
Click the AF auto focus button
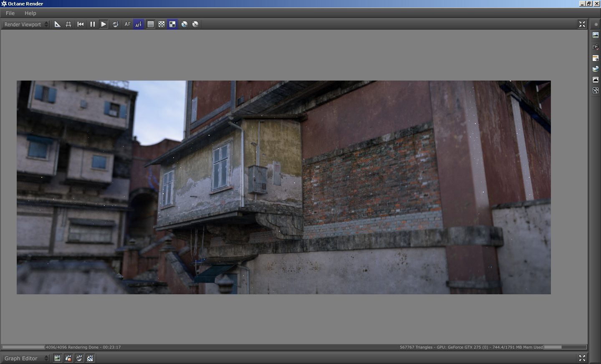coord(127,25)
